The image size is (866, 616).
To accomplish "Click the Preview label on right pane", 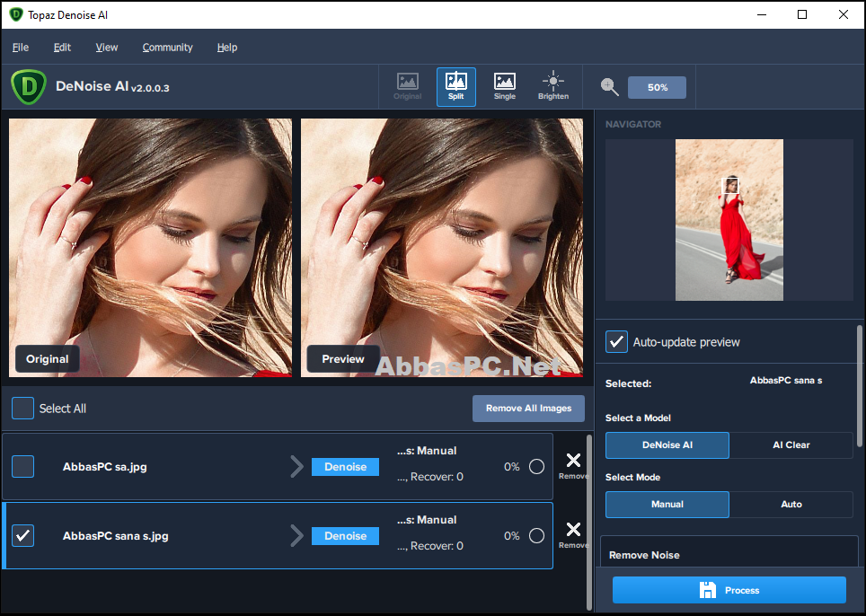I will coord(343,359).
